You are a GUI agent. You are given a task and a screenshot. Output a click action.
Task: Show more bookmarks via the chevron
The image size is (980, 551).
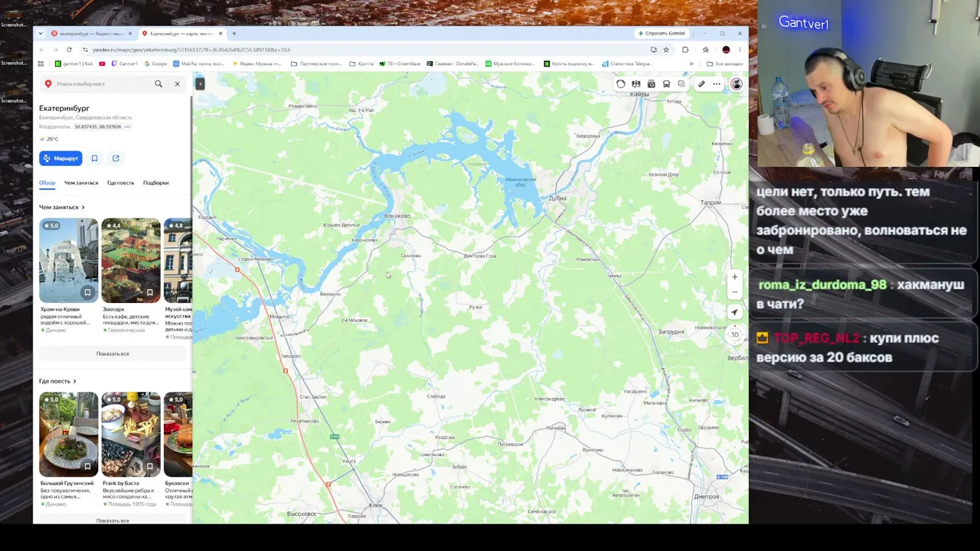[x=691, y=64]
